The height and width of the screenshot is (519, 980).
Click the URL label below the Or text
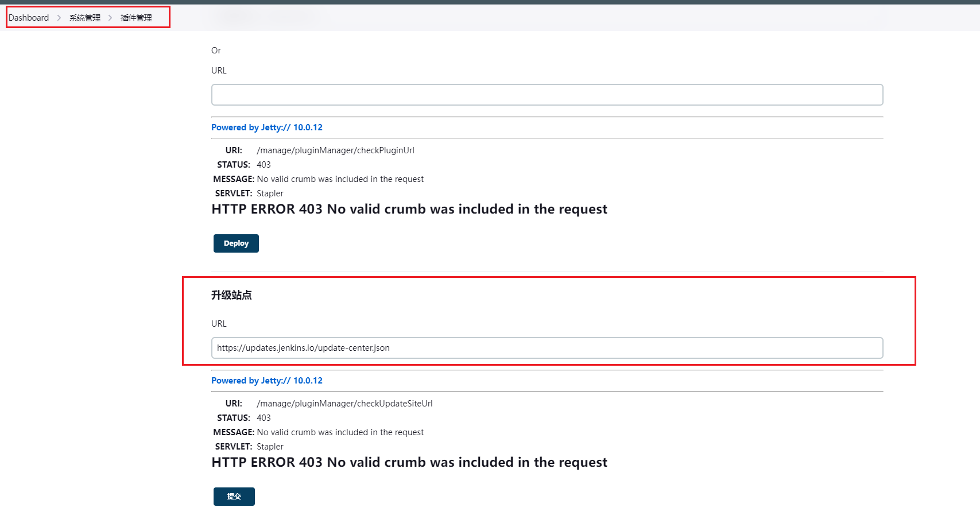point(219,71)
